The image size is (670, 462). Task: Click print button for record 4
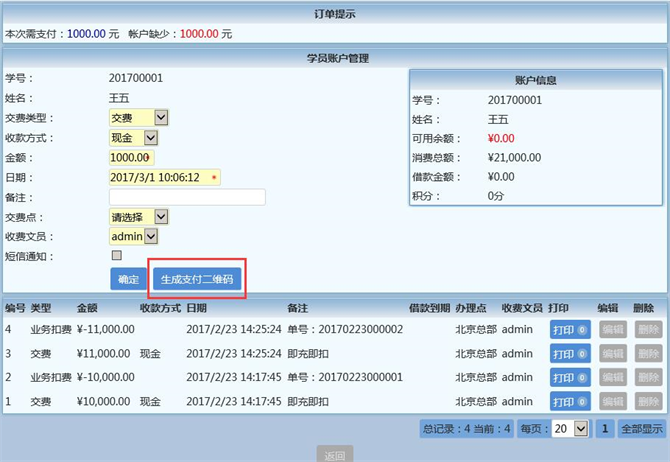569,329
